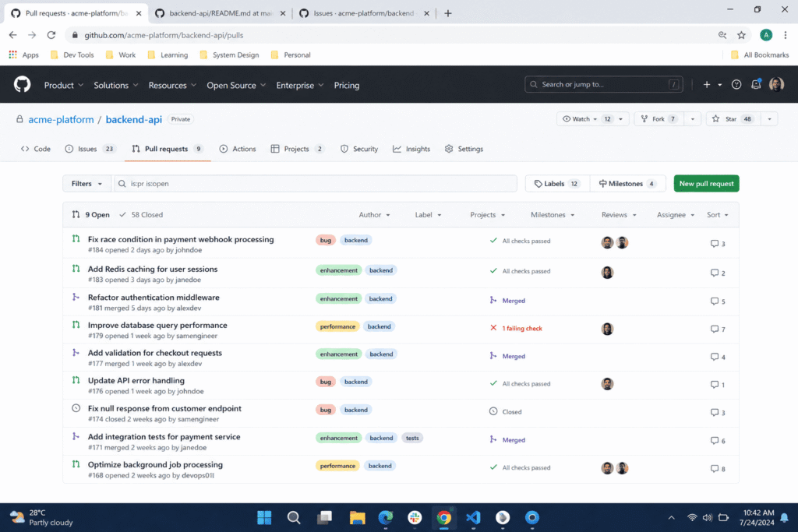The image size is (798, 532).
Task: Open PR Refactor authentication middleware
Action: click(x=154, y=298)
